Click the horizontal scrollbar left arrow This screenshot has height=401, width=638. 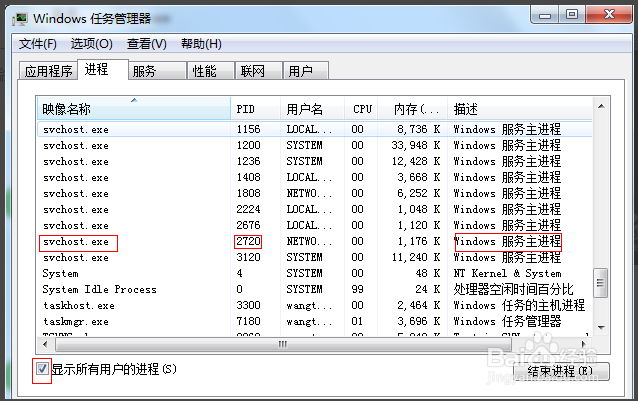(x=46, y=344)
